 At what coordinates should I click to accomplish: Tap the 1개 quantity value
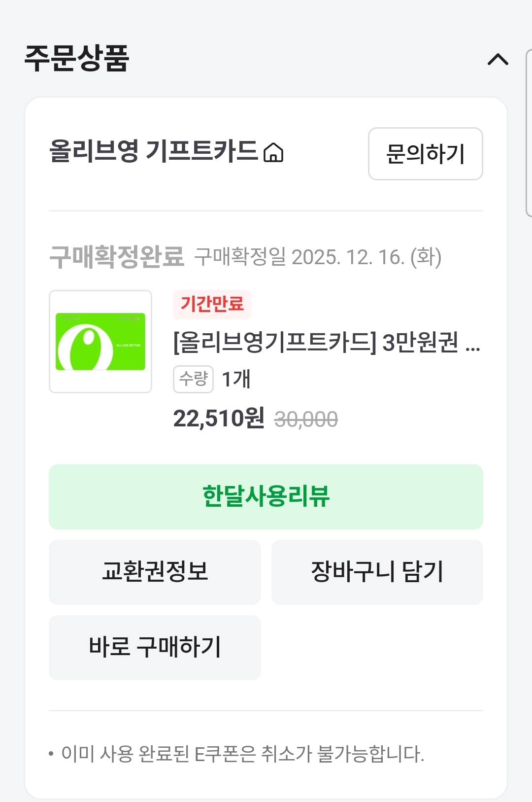[236, 379]
